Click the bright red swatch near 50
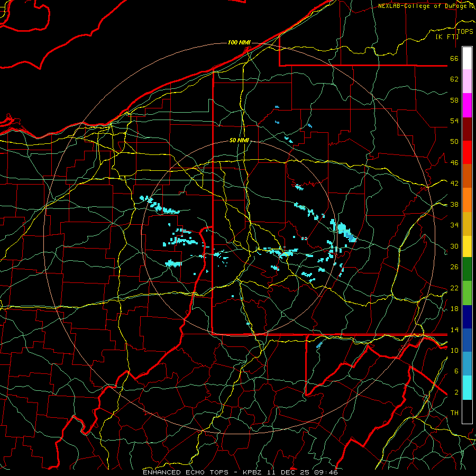 click(467, 152)
